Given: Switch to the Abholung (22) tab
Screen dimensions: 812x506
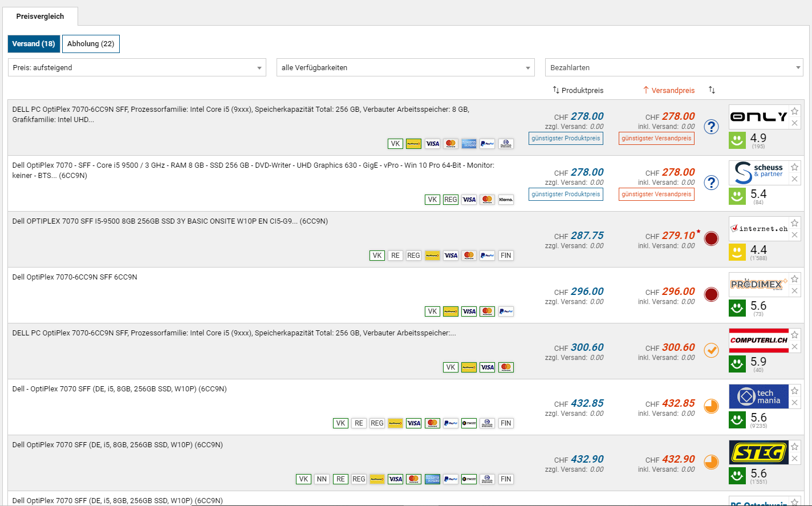Looking at the screenshot, I should (91, 44).
